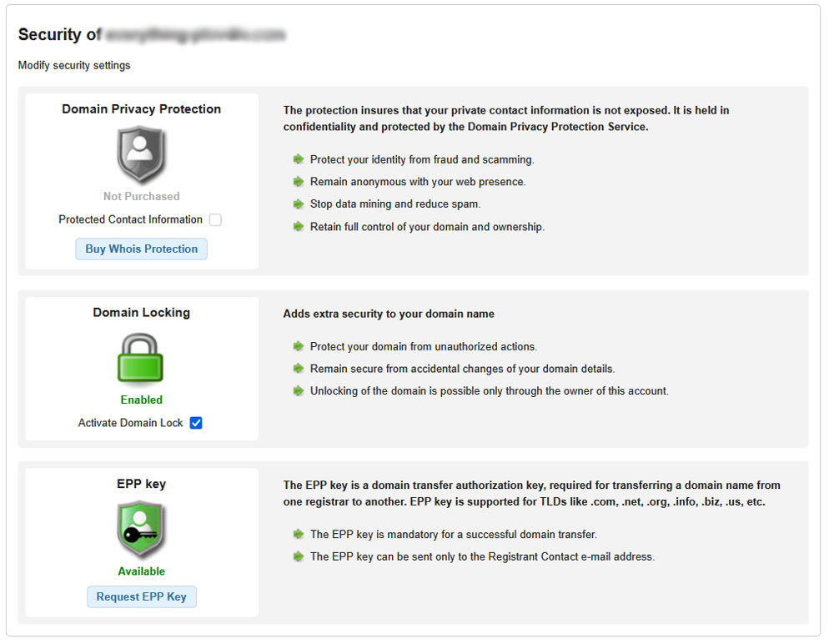Click the EPP key shield icon
Viewport: 834px width, 644px height.
(x=141, y=530)
